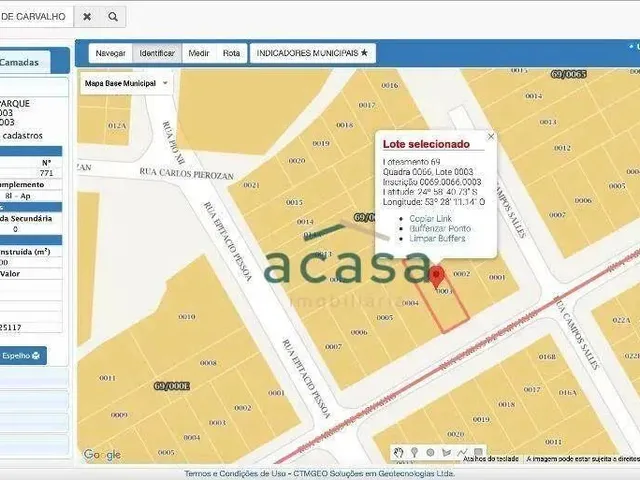Image resolution: width=640 pixels, height=480 pixels.
Task: Open the Mapa Base Municipal dropdown
Action: [126, 83]
